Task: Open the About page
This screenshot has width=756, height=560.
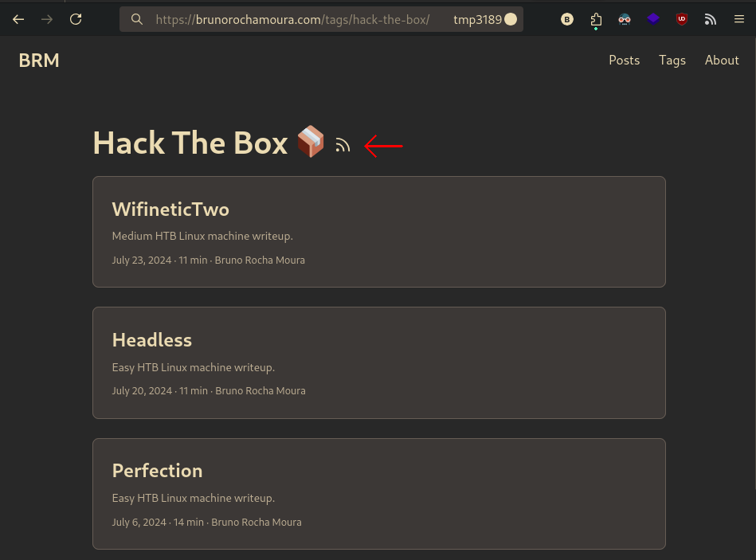Action: click(722, 61)
